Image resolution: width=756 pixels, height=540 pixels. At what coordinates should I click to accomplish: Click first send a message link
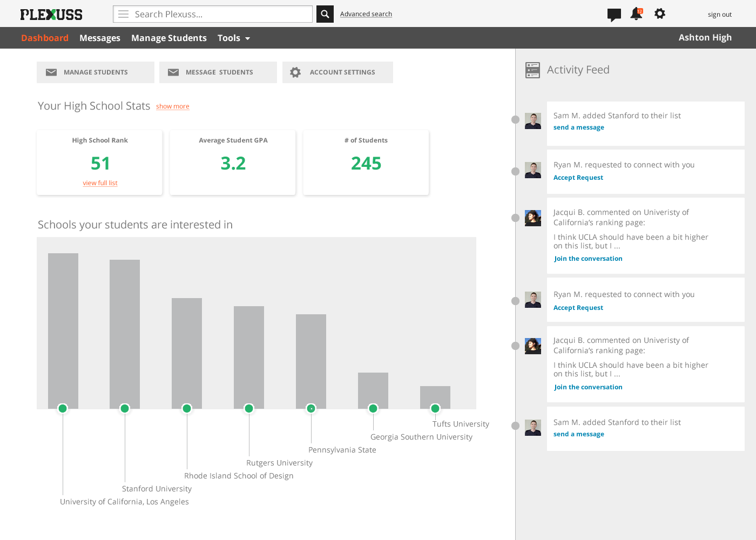coord(579,127)
